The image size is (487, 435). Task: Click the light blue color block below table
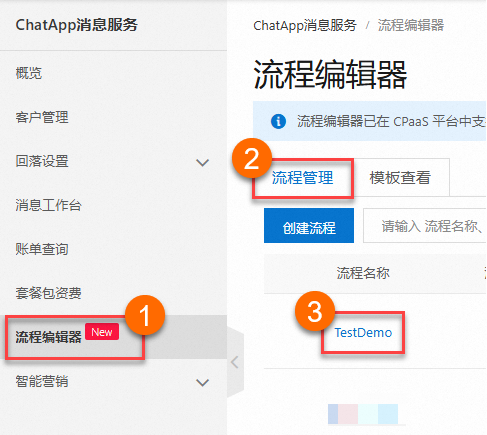tap(388, 414)
